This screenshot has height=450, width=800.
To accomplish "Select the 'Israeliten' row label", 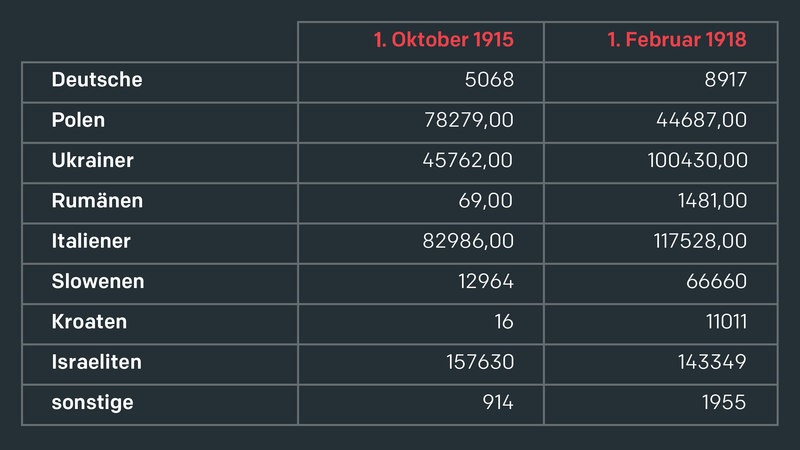I will point(96,362).
